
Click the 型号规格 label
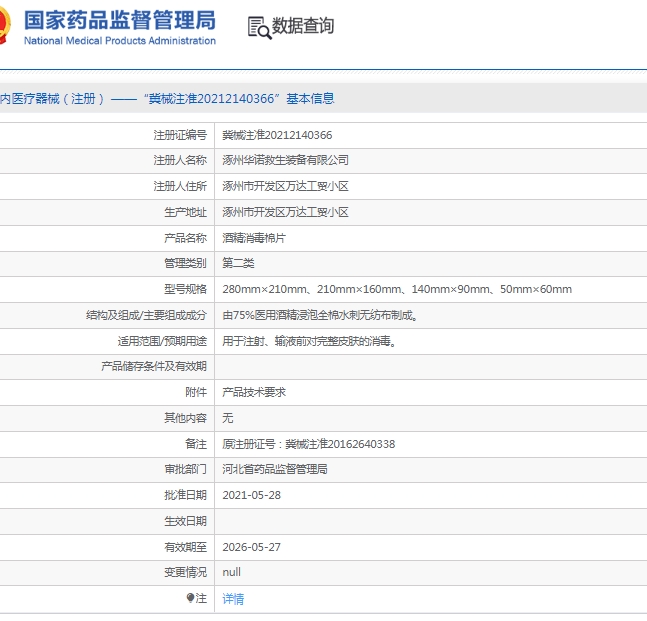[x=185, y=289]
